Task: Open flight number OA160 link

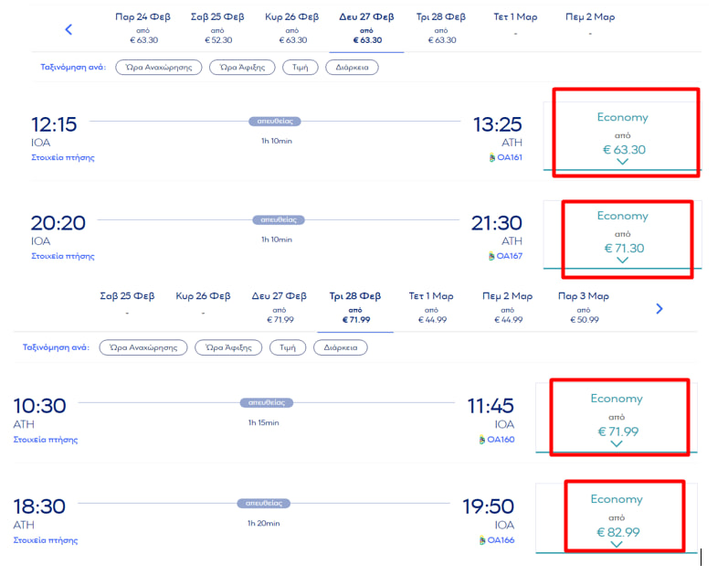Action: pos(501,439)
